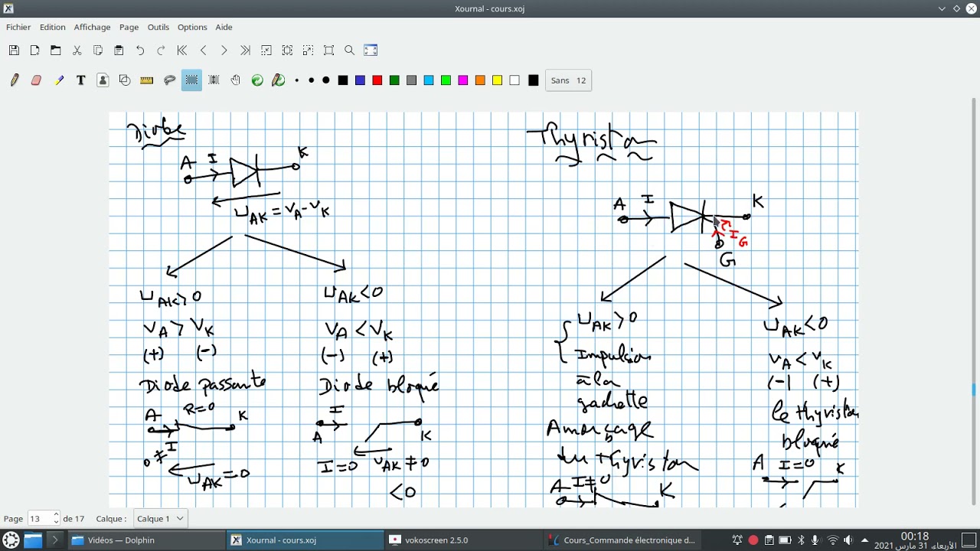The image size is (980, 551).
Task: Pick the green color swatch
Action: click(x=394, y=80)
